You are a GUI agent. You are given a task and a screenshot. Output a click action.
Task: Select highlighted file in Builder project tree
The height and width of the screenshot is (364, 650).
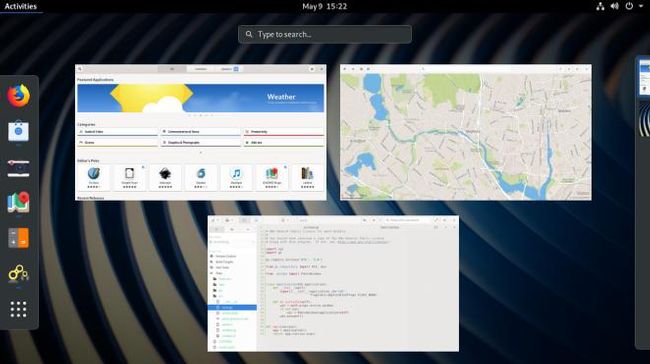coord(232,308)
